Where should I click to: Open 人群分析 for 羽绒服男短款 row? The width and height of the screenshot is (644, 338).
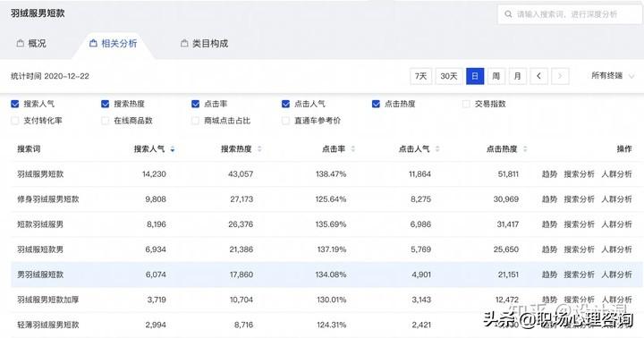click(x=616, y=174)
